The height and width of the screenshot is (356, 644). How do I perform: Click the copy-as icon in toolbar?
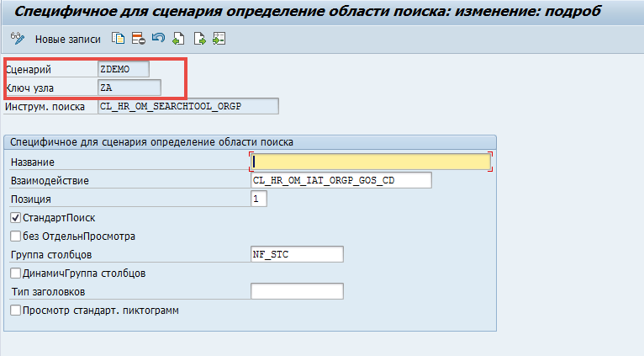[119, 39]
